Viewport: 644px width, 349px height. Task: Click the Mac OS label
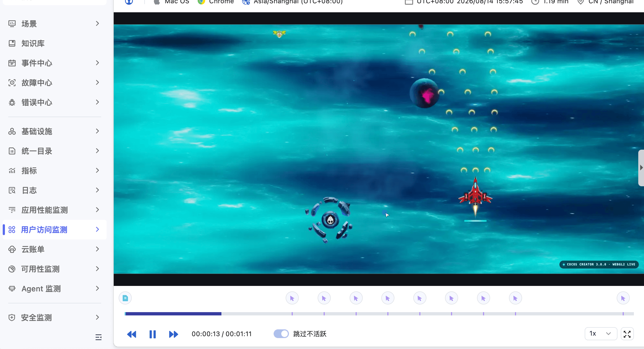[177, 2]
